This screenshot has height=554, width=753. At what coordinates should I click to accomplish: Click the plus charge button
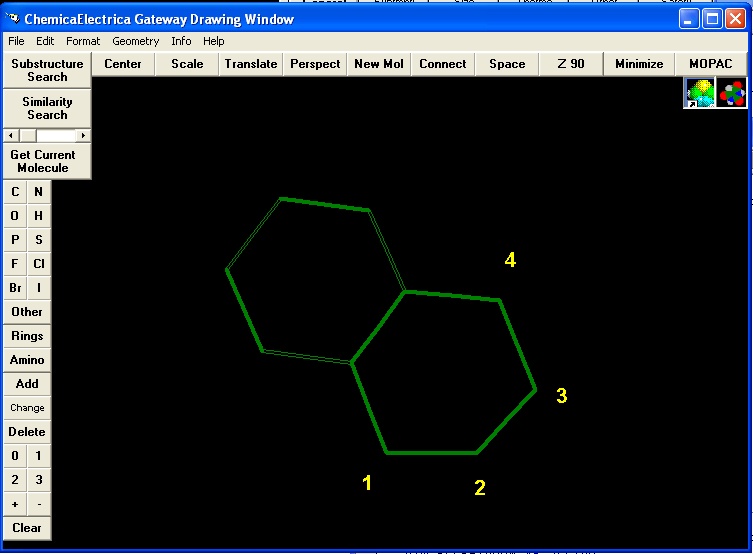(15, 504)
